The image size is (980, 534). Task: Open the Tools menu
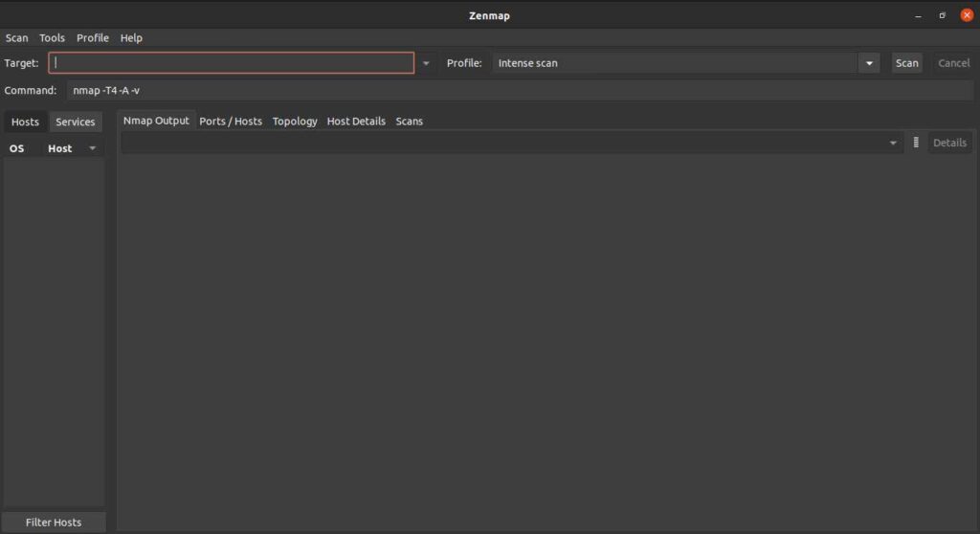52,38
